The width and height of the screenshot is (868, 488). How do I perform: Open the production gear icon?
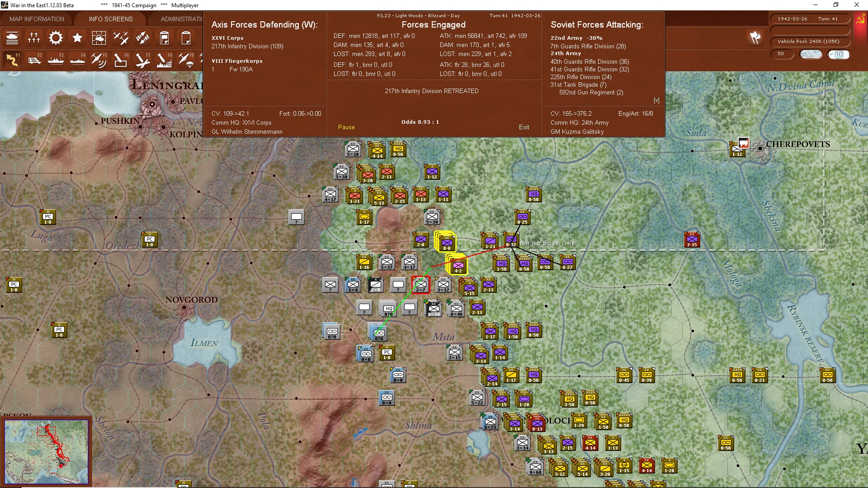tap(56, 38)
